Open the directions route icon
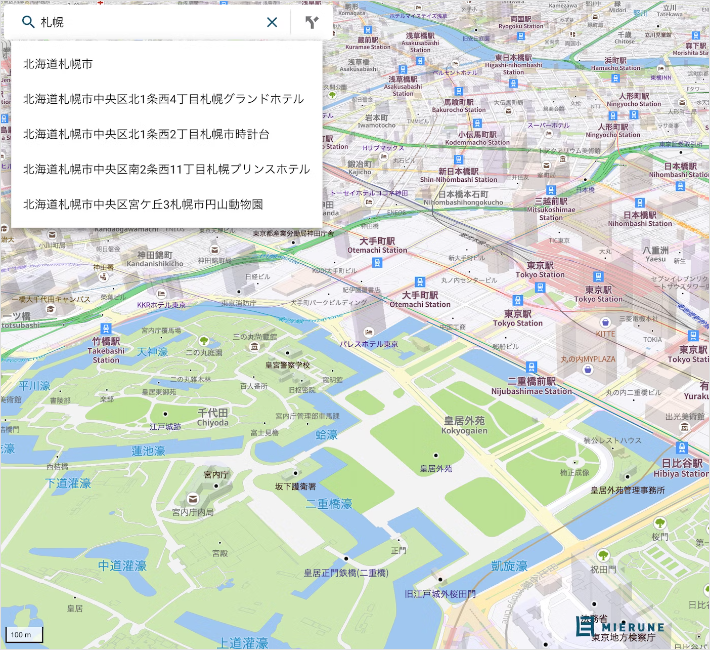Viewport: 712px width, 651px height. click(x=312, y=22)
